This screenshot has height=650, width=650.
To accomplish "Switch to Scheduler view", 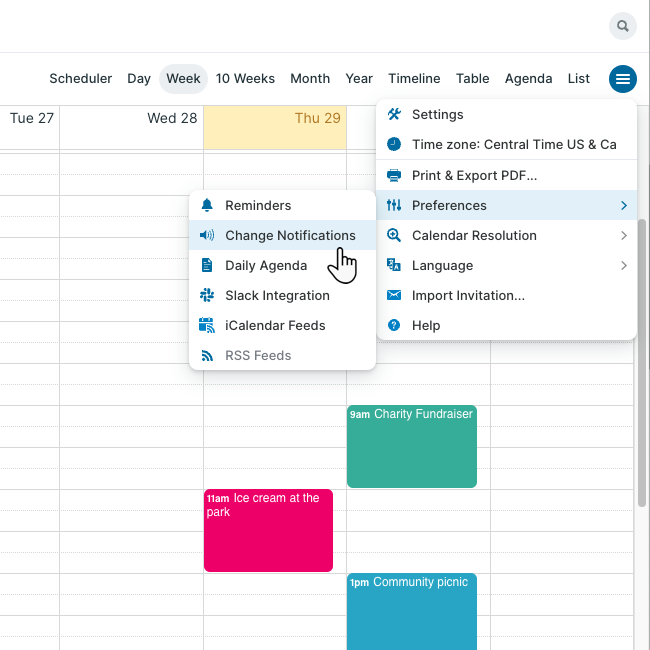I will [80, 79].
